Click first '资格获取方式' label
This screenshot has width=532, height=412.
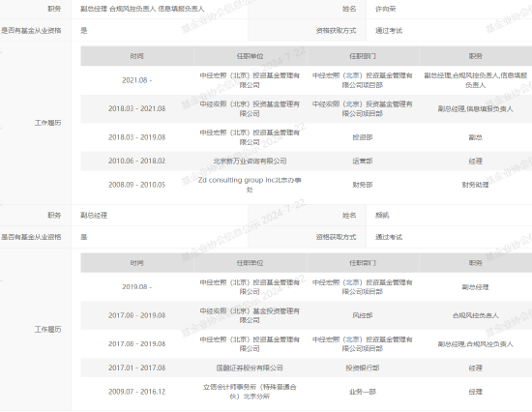click(x=336, y=31)
